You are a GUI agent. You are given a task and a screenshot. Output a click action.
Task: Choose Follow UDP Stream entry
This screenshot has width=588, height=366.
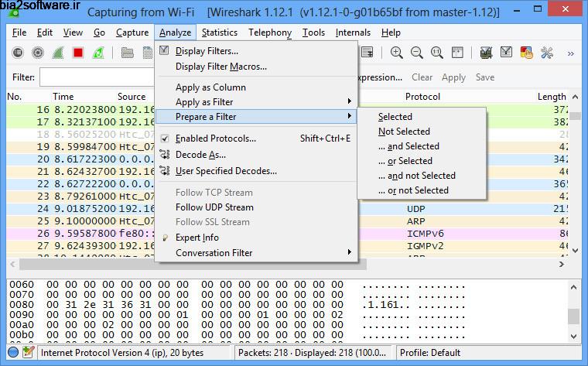214,207
